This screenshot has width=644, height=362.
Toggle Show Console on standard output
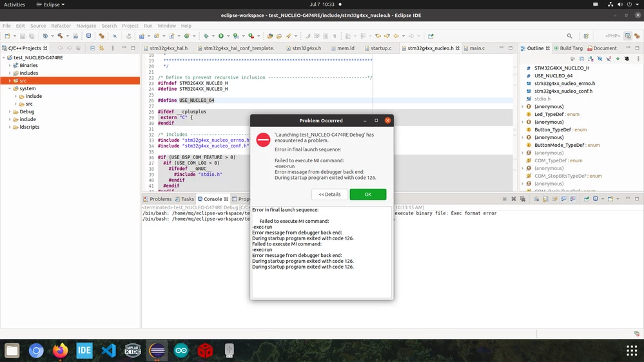(563, 199)
